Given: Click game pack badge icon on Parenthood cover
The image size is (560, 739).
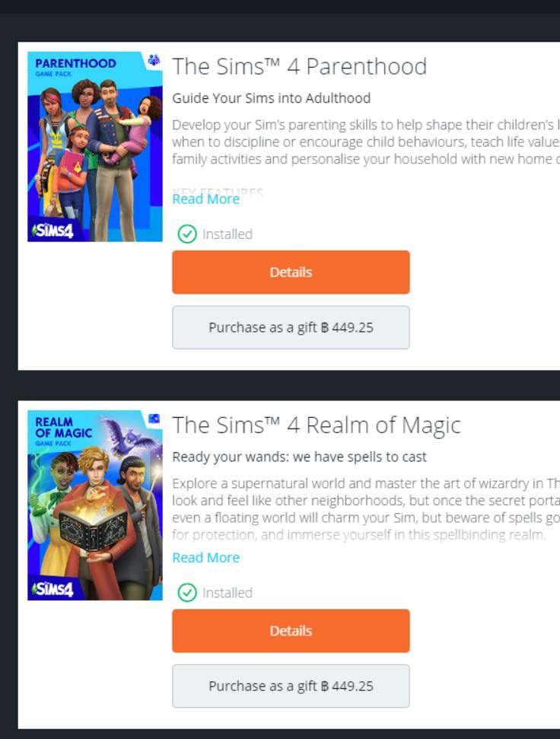Looking at the screenshot, I should (154, 60).
